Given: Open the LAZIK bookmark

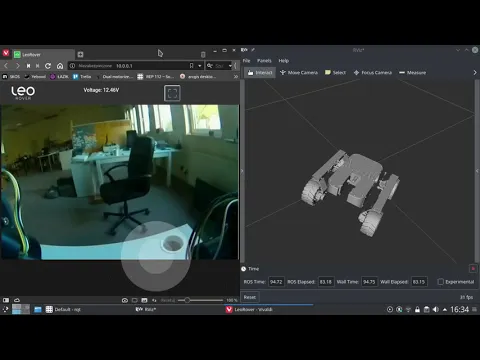Looking at the screenshot, I should [x=59, y=77].
